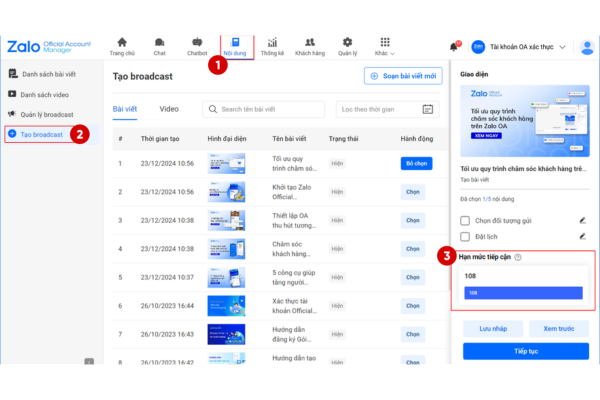
Task: Open thumbnail of Xác thực tài khoản article
Action: coord(226,305)
